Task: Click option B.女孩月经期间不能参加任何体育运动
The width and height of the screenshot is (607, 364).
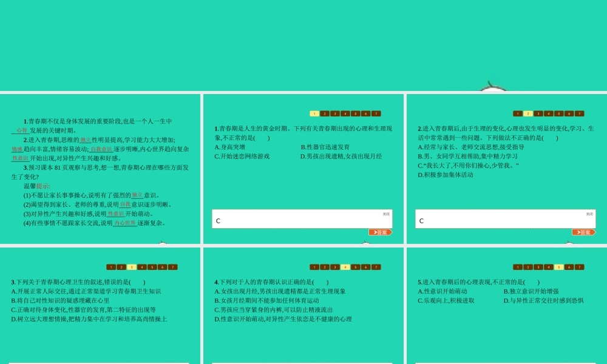Action: point(266,300)
